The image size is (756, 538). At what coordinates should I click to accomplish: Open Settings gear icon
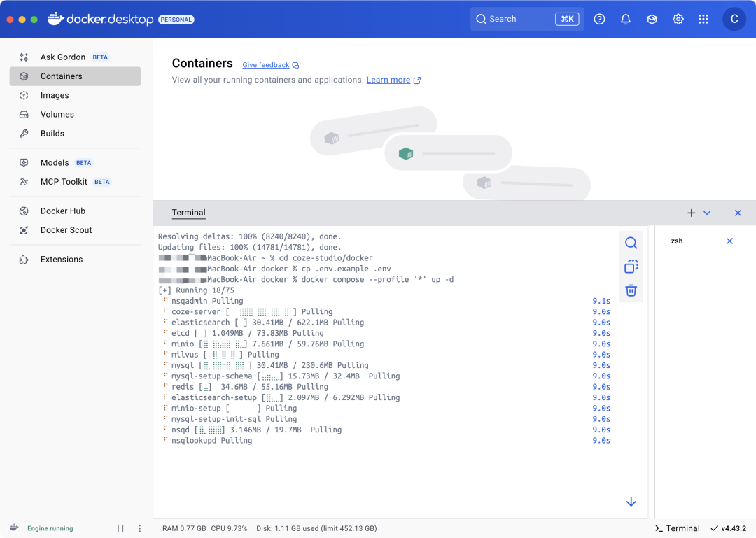[678, 20]
